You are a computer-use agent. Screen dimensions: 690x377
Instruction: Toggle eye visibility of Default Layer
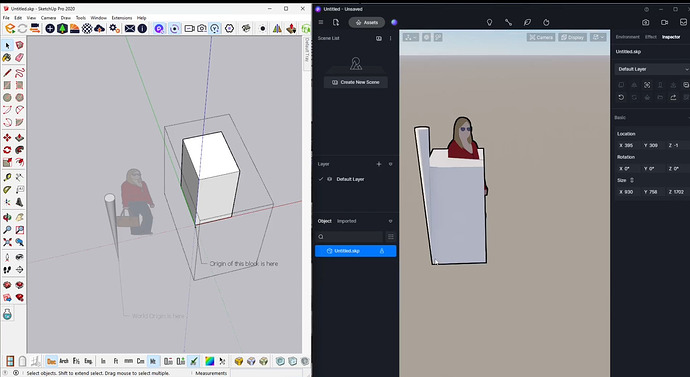330,179
